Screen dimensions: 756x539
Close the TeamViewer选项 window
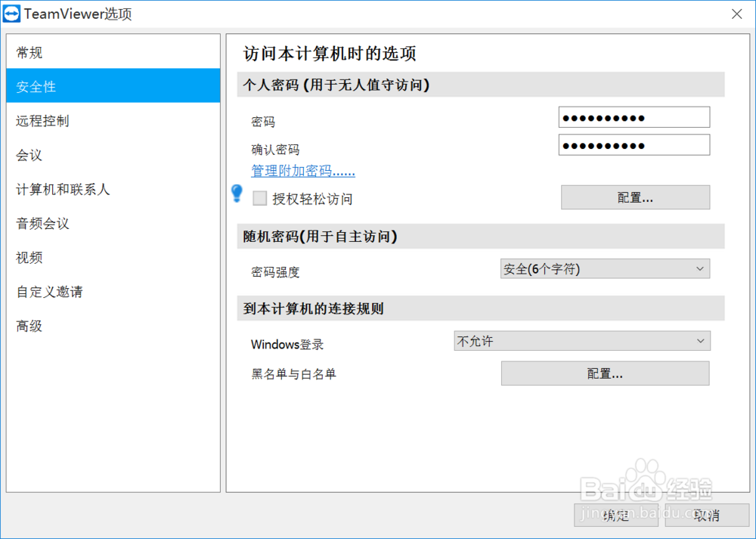click(736, 14)
